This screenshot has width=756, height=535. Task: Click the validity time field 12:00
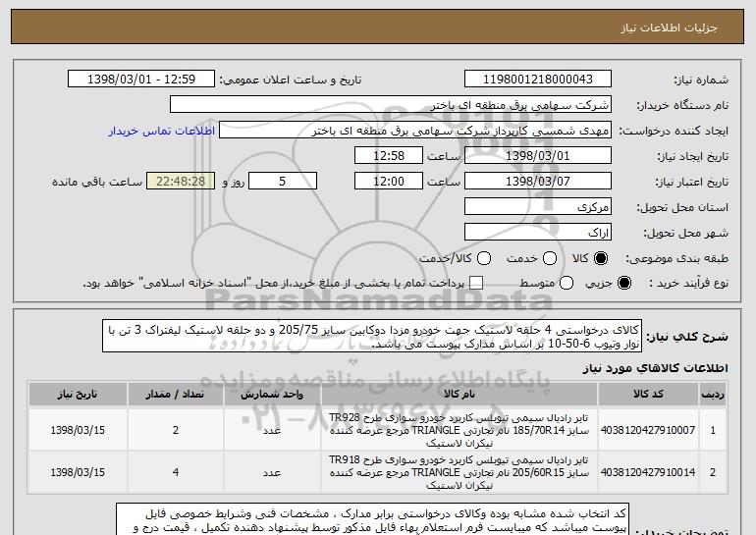tap(389, 182)
